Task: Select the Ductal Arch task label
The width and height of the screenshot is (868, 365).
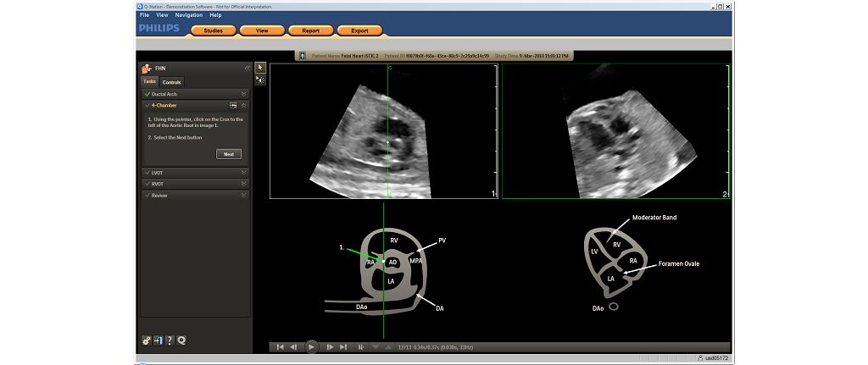Action: click(164, 95)
